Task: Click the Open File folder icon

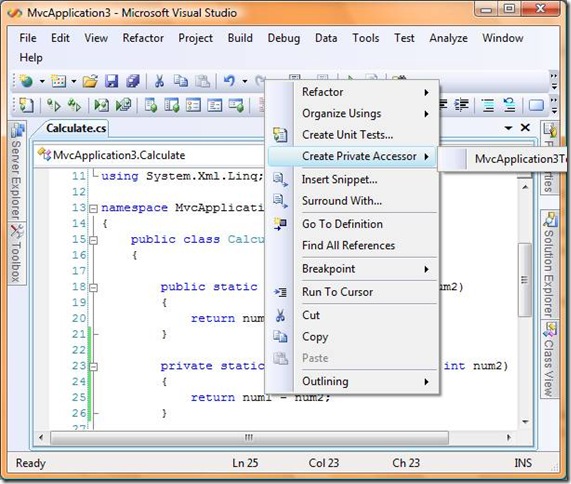Action: [90, 81]
